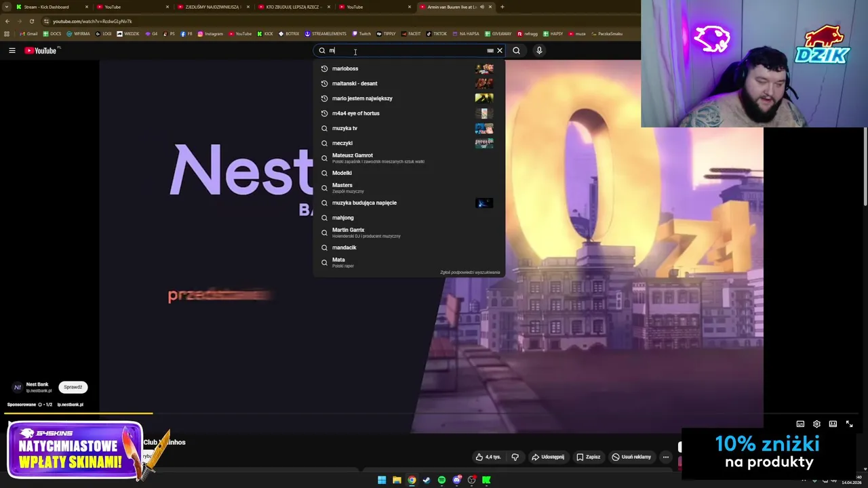
Task: Open the Instagram bookmark
Action: coord(210,34)
